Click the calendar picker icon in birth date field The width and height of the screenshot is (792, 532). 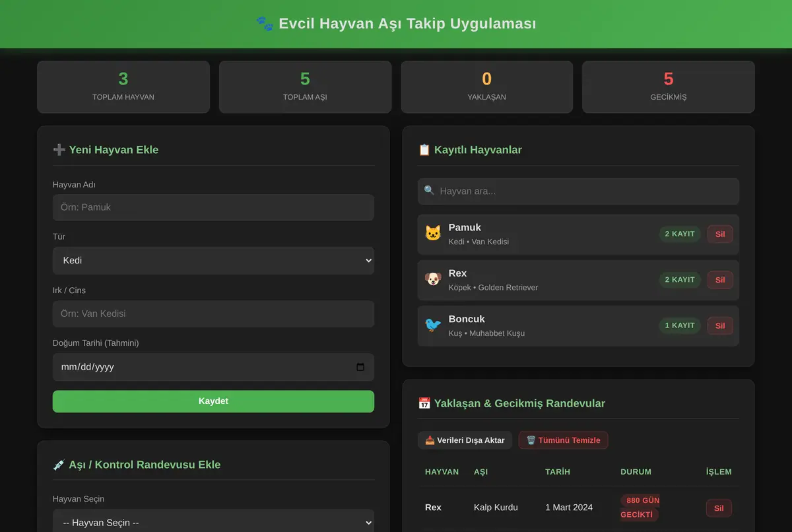[360, 367]
